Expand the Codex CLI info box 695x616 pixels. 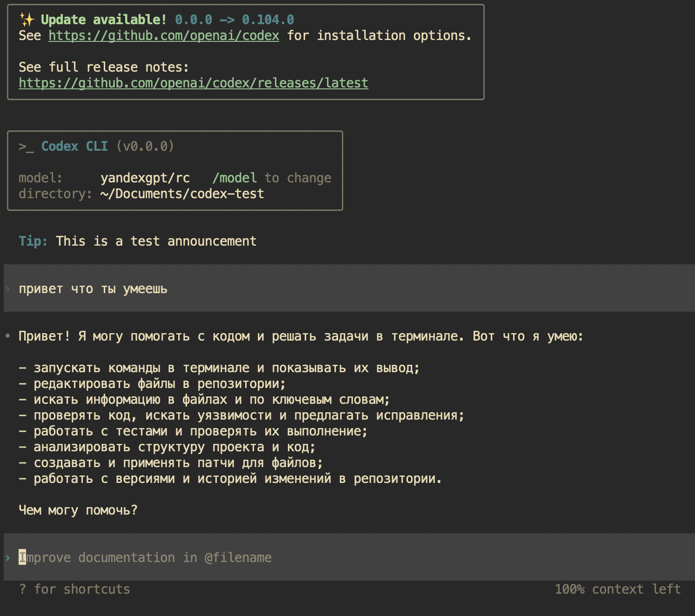click(174, 170)
